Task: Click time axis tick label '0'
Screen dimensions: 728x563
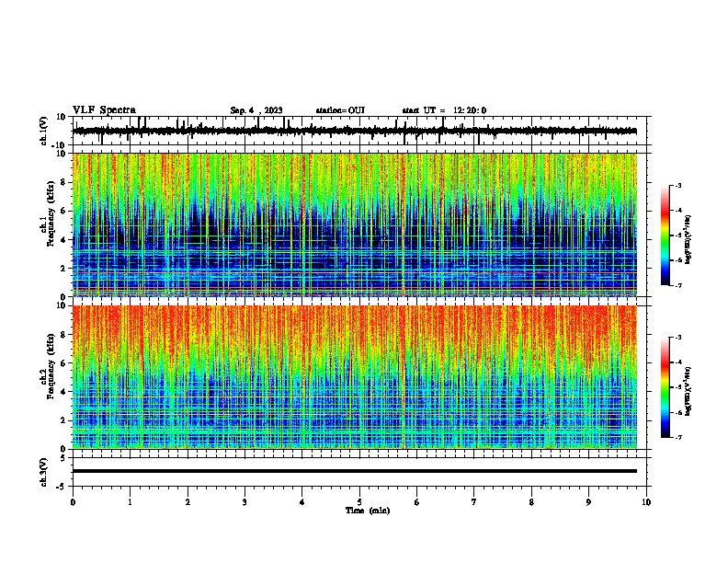Action: [73, 502]
